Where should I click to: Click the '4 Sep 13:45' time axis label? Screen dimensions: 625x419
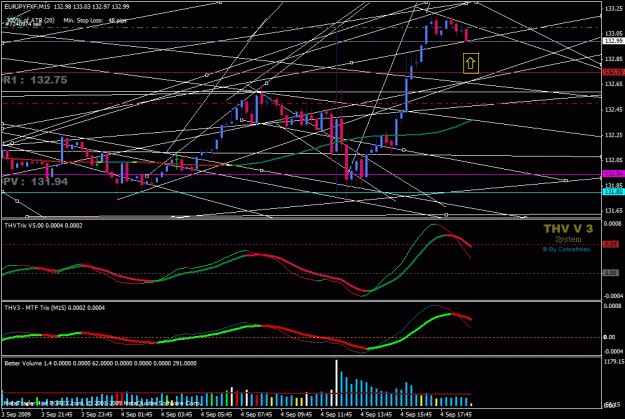(x=375, y=414)
